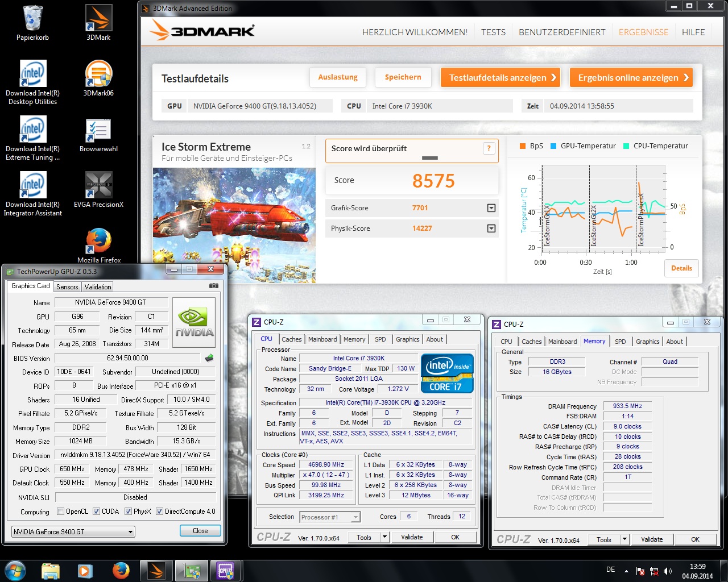Click Testlaufdetails anzeigen button
Image resolution: width=728 pixels, height=582 pixels.
(x=500, y=77)
